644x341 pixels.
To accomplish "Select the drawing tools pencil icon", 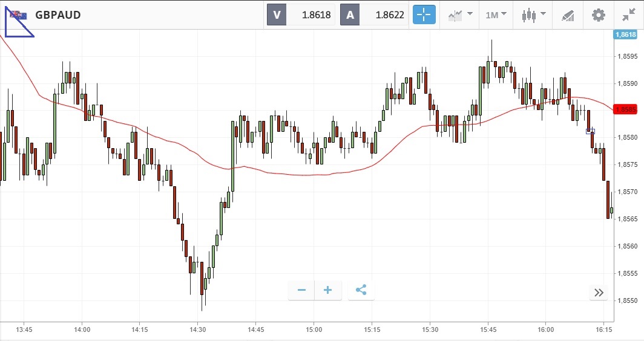I will tap(567, 15).
